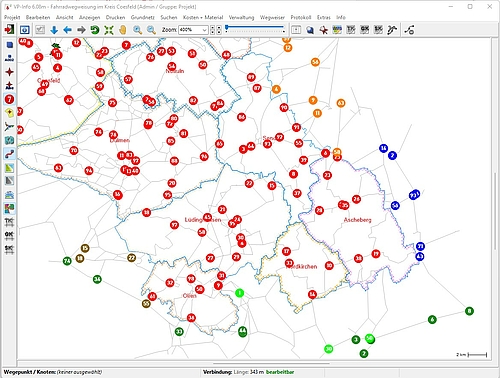Image resolution: width=500 pixels, height=378 pixels.
Task: Click the green fit-to-extent arrows icon
Action: tap(109, 30)
